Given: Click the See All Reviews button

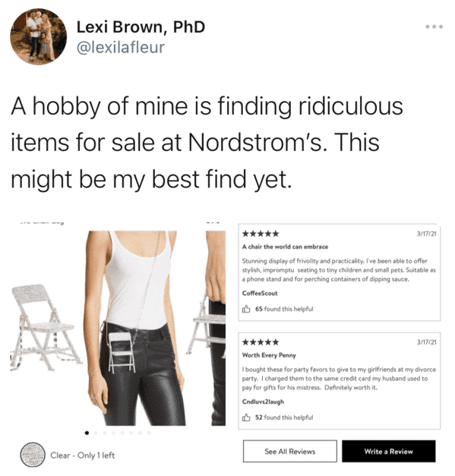Looking at the screenshot, I should [289, 452].
